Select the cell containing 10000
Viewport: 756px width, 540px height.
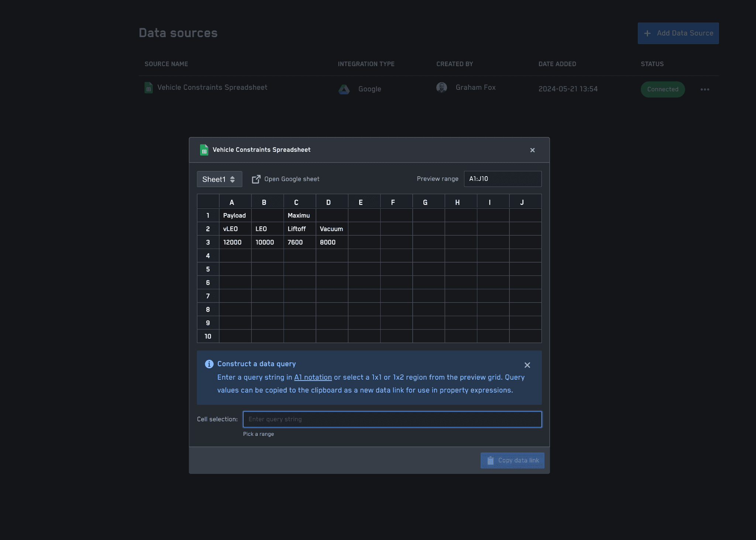pos(268,242)
